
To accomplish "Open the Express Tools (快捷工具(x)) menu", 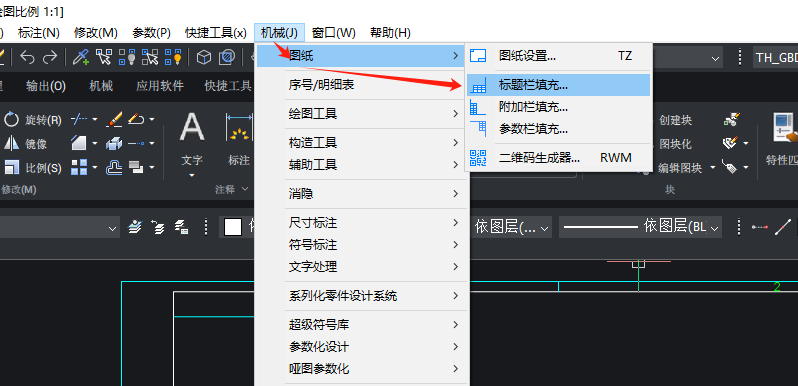I will pos(216,33).
